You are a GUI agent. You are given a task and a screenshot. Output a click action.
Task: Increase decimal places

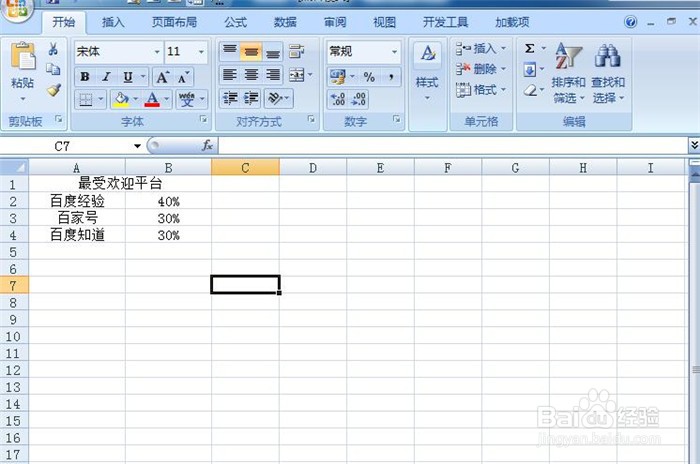pyautogui.click(x=338, y=99)
